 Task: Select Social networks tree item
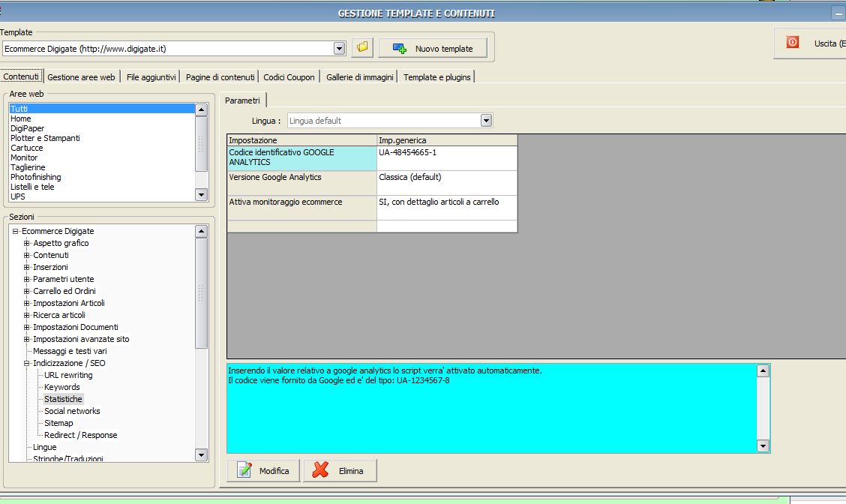pos(72,411)
